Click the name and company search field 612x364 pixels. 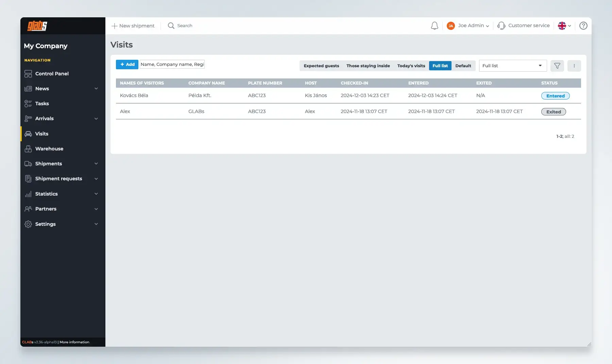pos(172,65)
